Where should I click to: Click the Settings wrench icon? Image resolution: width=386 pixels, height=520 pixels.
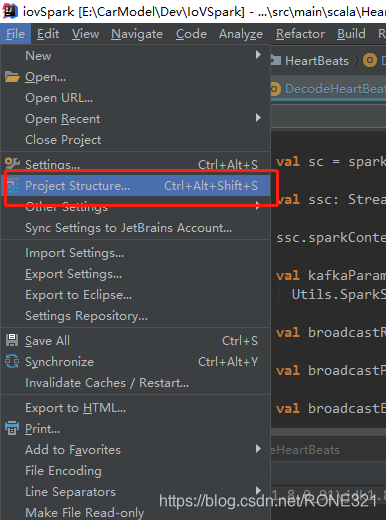pos(12,163)
